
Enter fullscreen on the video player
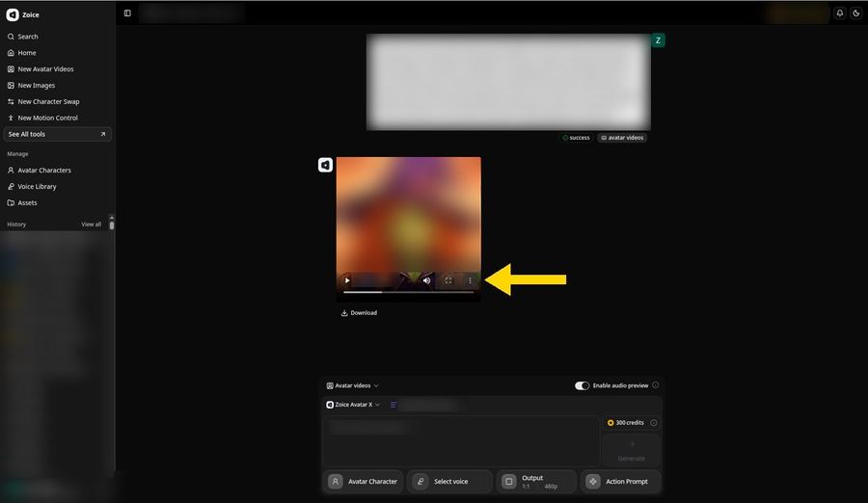[x=448, y=280]
